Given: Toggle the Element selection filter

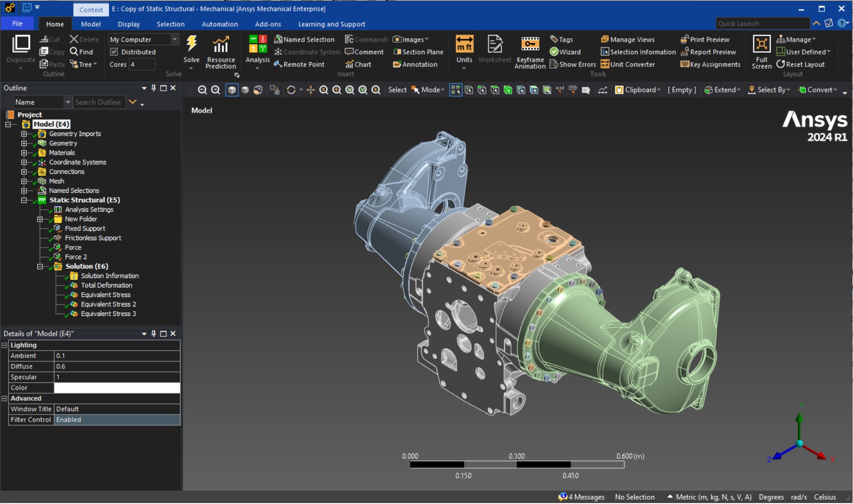Looking at the screenshot, I should 547,90.
